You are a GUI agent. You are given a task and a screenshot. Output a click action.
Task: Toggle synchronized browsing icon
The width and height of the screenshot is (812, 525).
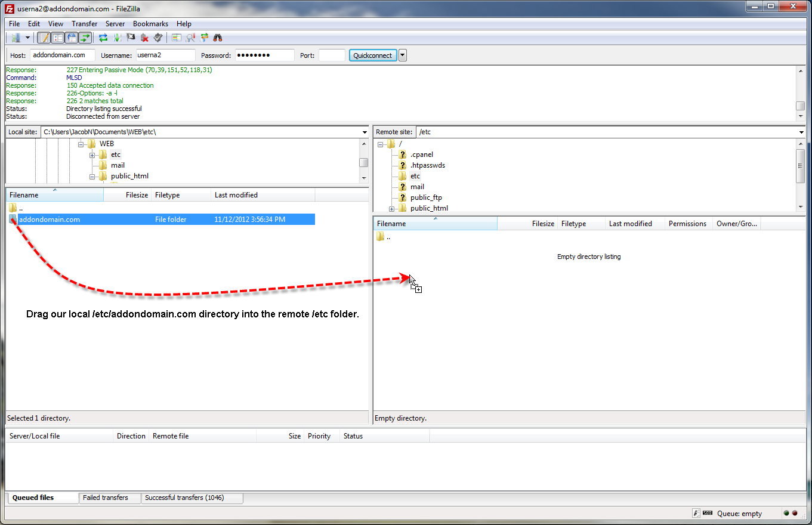pos(204,38)
